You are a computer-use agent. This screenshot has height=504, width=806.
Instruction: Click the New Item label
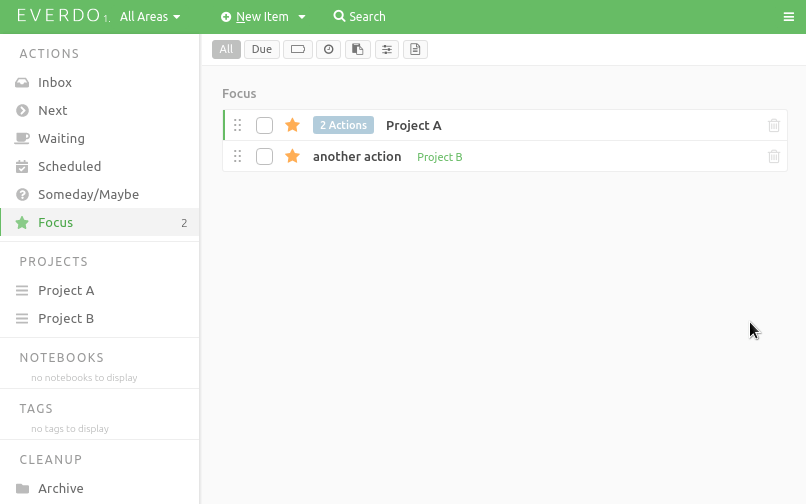tap(262, 17)
